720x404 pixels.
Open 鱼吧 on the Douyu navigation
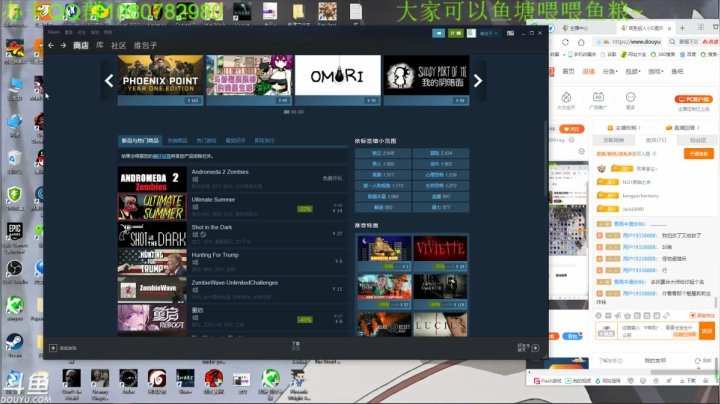click(x=677, y=72)
